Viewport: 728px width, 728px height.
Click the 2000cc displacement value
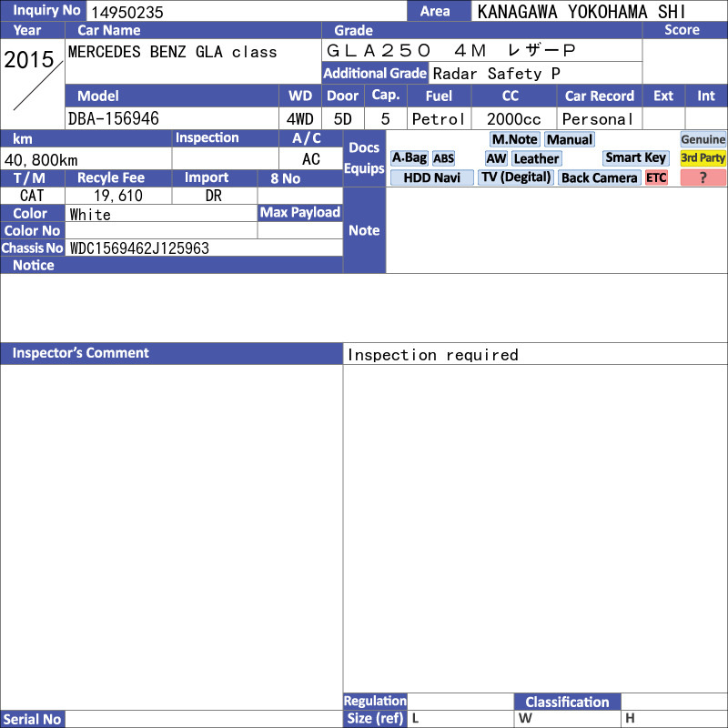(x=513, y=119)
